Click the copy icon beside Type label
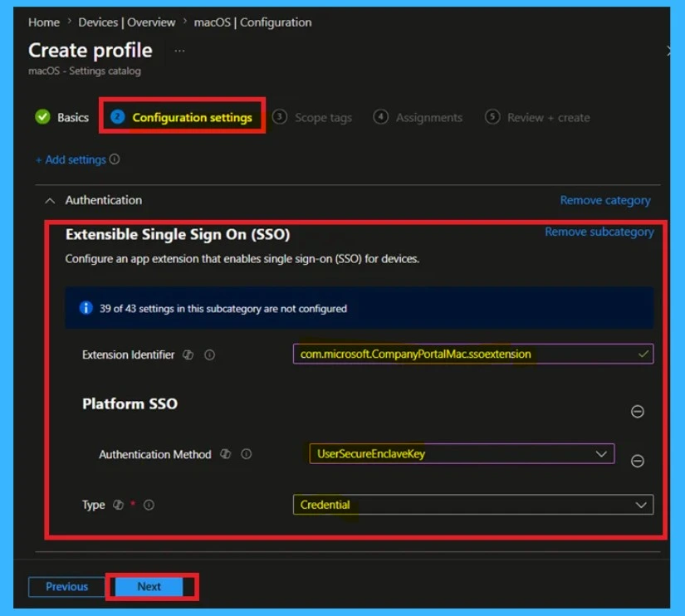 (119, 505)
